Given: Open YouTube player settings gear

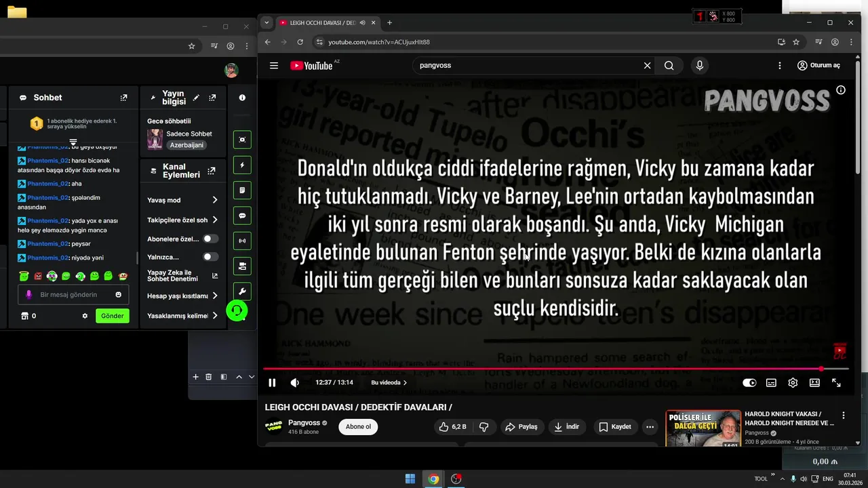Looking at the screenshot, I should (793, 383).
